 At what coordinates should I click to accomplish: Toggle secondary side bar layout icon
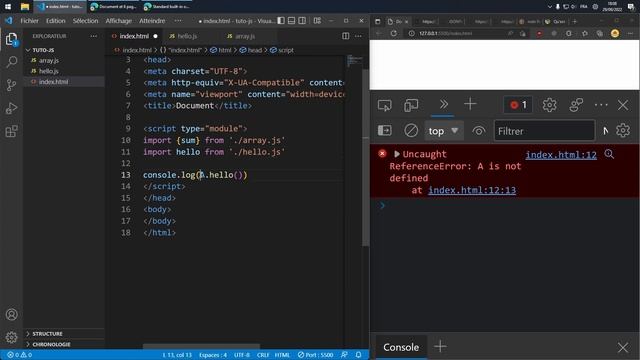click(x=302, y=20)
